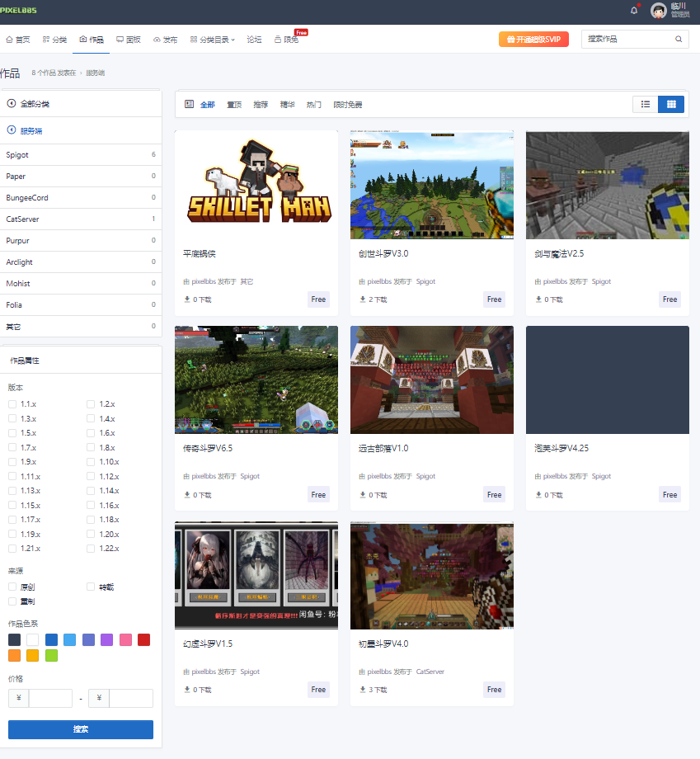Open the 初墨斗罗V4.0 thumbnail image
The image size is (700, 759).
tap(432, 576)
